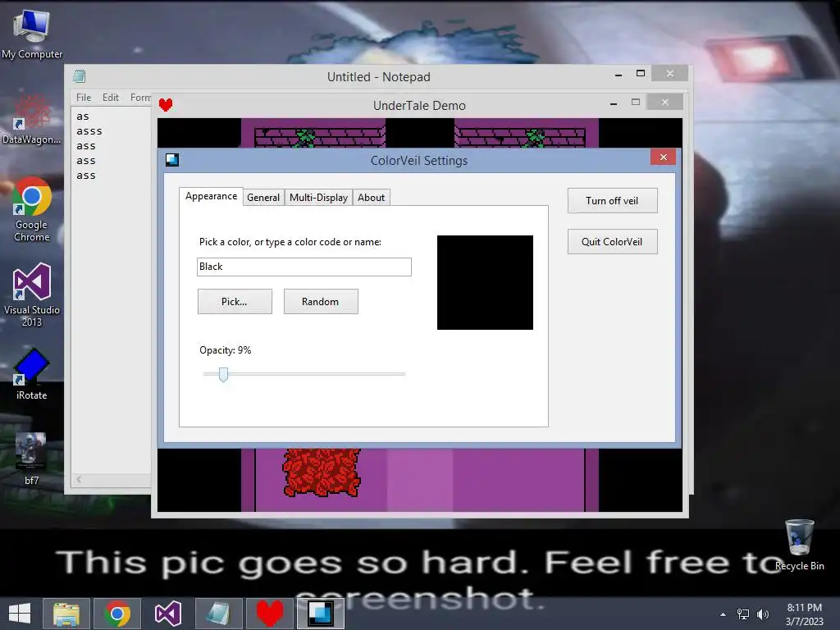Switch to Visual Studio in the taskbar
The width and height of the screenshot is (840, 630).
[167, 614]
